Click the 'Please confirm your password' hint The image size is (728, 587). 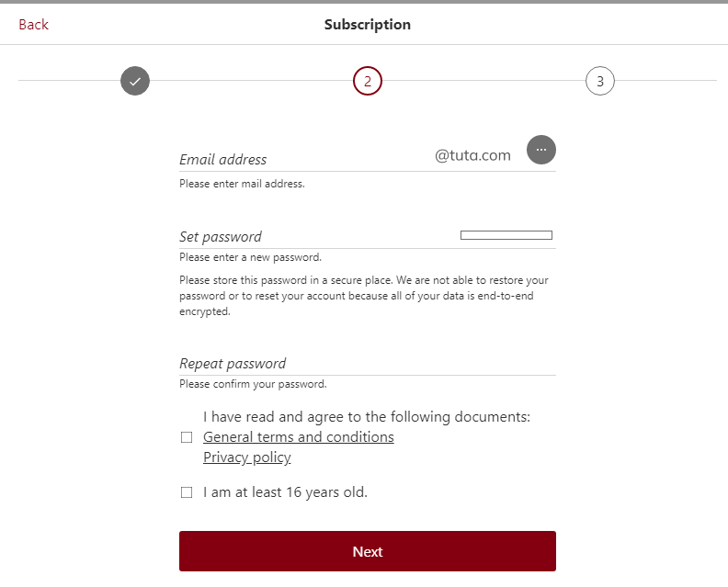coord(253,384)
